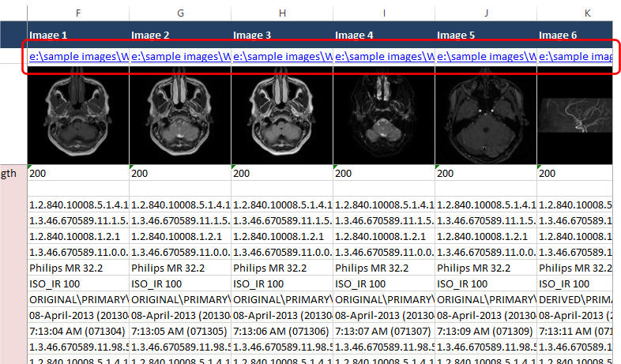621x364 pixels.
Task: Select the 7:13:09 AM (071309) cell
Action: click(x=486, y=332)
